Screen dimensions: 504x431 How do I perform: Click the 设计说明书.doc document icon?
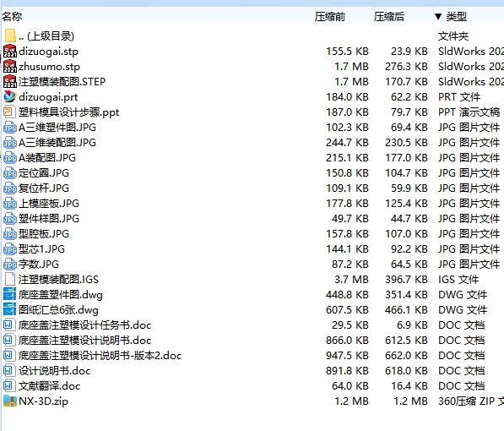tap(8, 370)
